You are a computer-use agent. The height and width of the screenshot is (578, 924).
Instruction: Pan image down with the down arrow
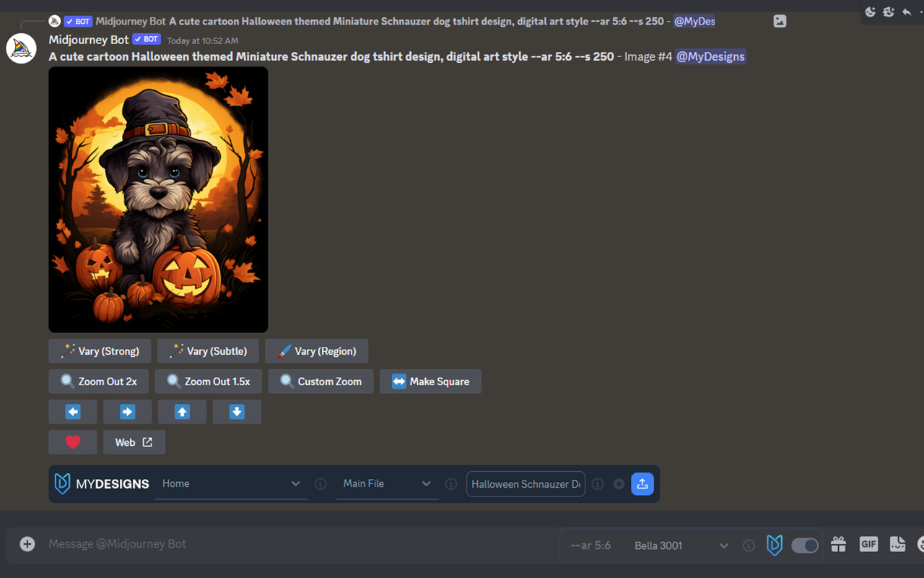(237, 412)
